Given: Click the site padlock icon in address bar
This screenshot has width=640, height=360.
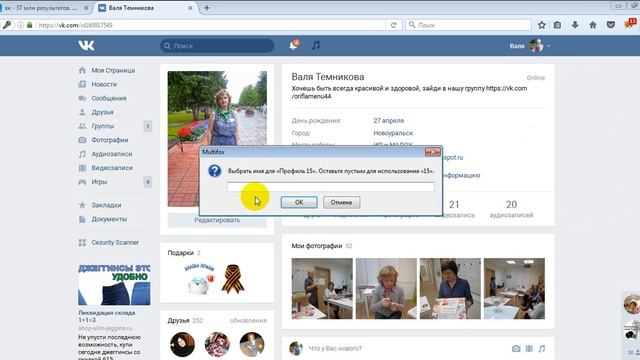Looking at the screenshot, I should (29, 25).
